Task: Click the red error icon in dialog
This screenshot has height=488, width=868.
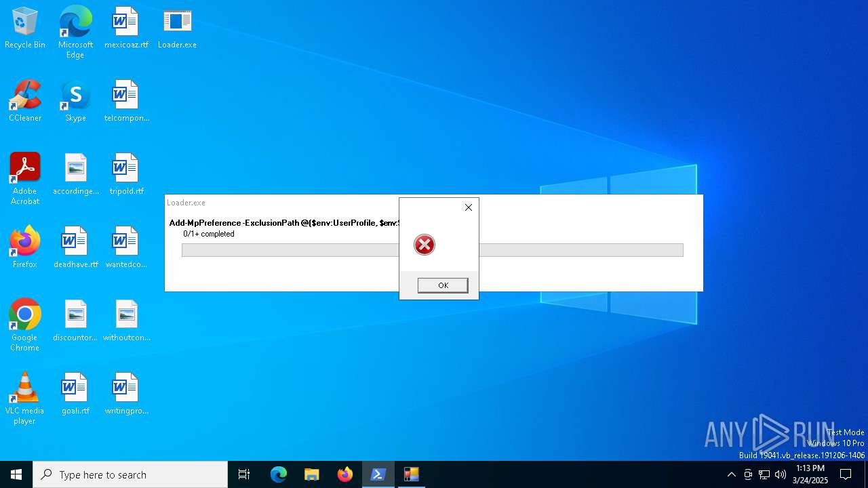Action: [x=425, y=245]
